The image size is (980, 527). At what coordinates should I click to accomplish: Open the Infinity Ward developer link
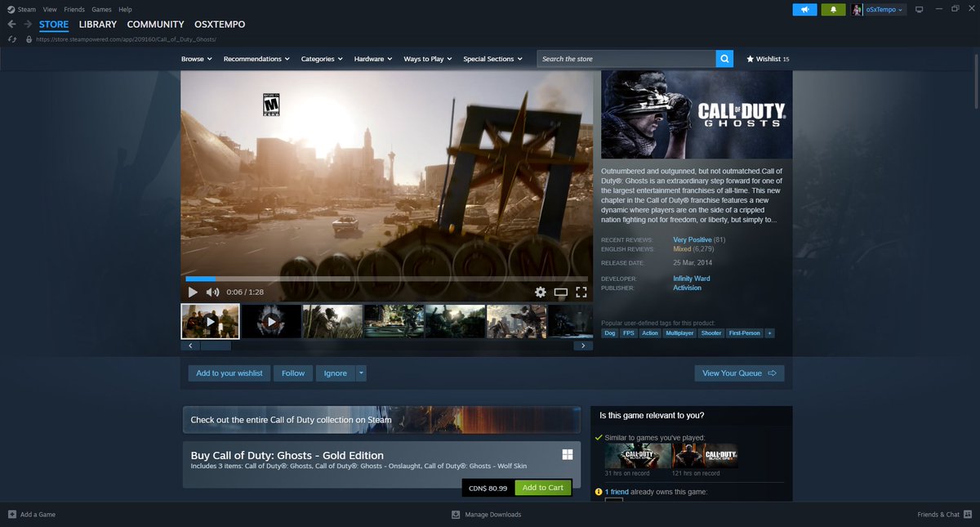(x=691, y=279)
